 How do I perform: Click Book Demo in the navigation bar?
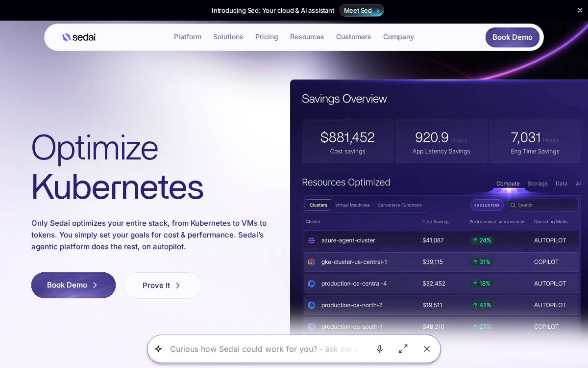[513, 37]
